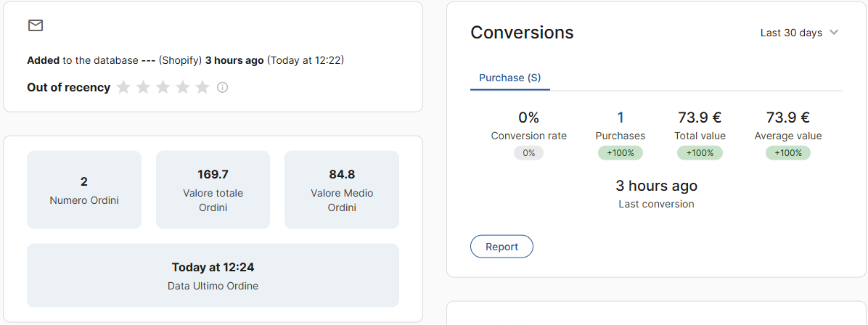
Task: Click the 73.9 € Average value figure
Action: (x=788, y=118)
